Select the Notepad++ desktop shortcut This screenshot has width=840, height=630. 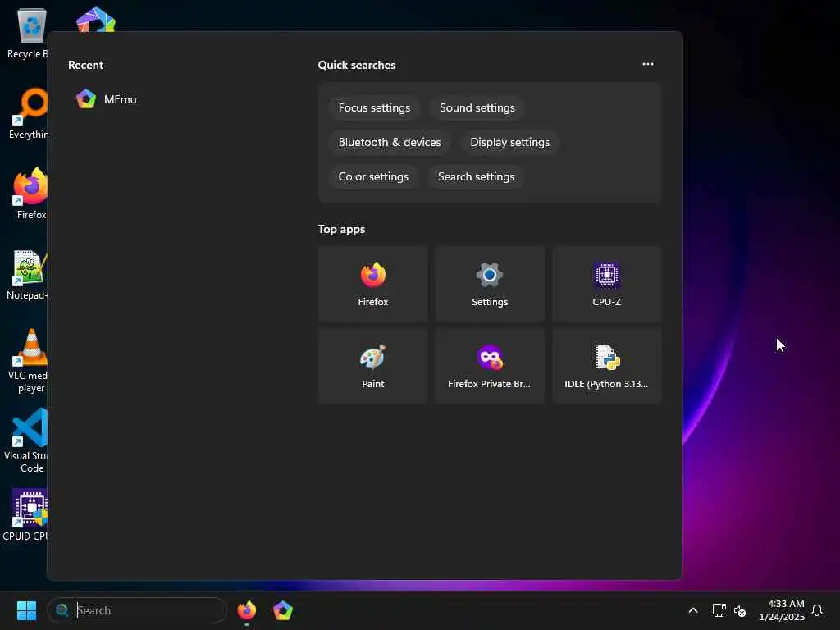tap(27, 274)
